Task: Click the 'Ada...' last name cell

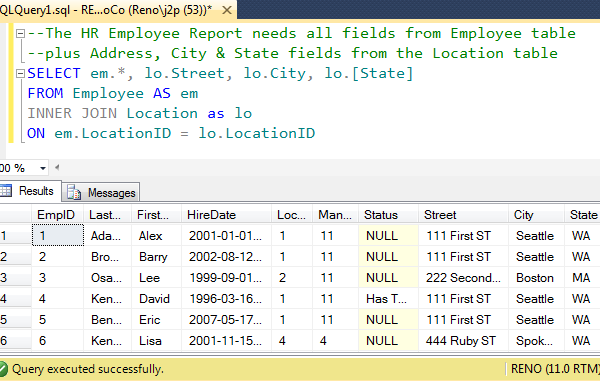Action: click(108, 236)
